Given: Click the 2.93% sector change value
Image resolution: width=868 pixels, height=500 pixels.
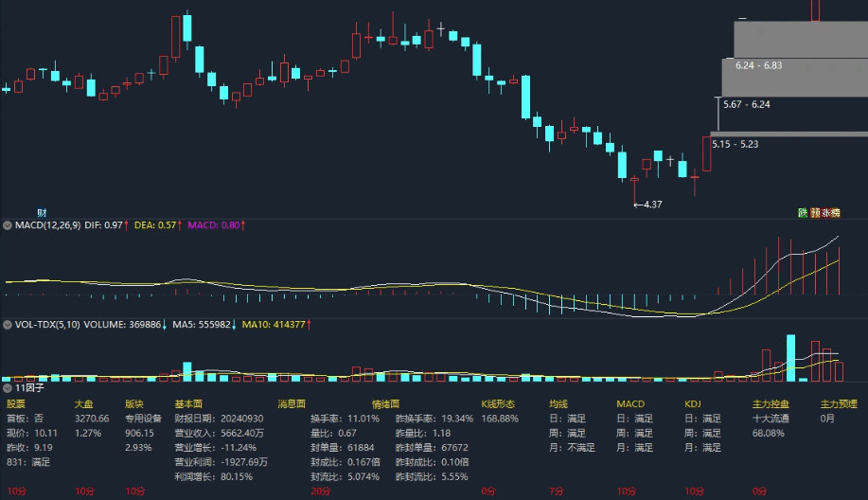Looking at the screenshot, I should 138,447.
